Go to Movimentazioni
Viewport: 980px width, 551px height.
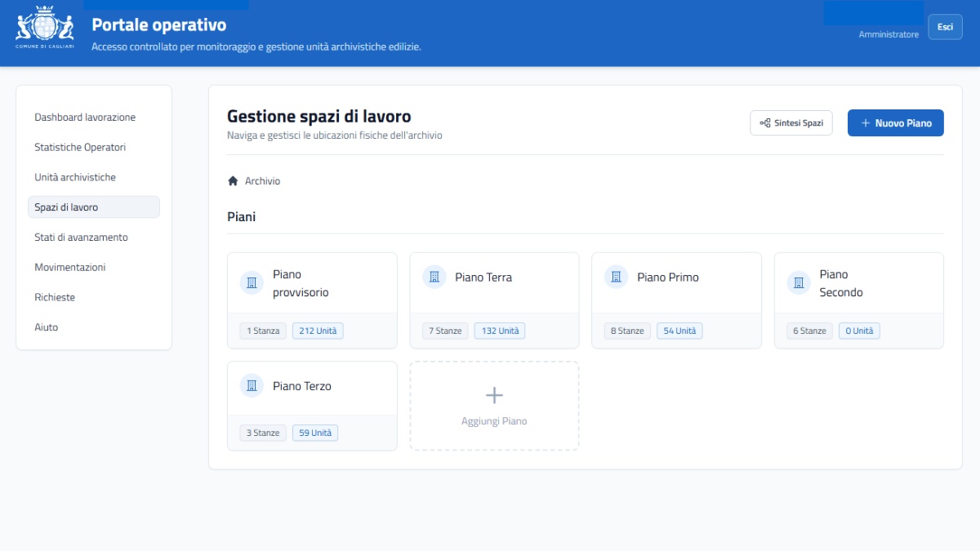(x=94, y=267)
